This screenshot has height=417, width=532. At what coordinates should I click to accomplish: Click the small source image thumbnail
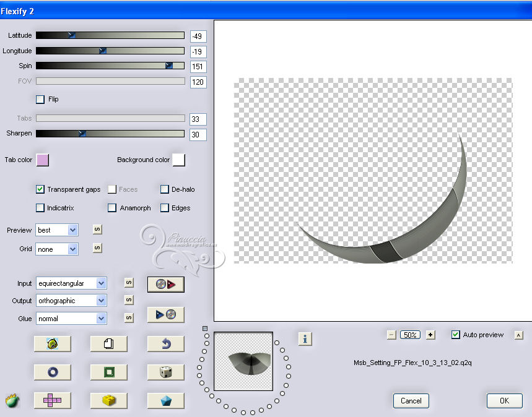(243, 361)
